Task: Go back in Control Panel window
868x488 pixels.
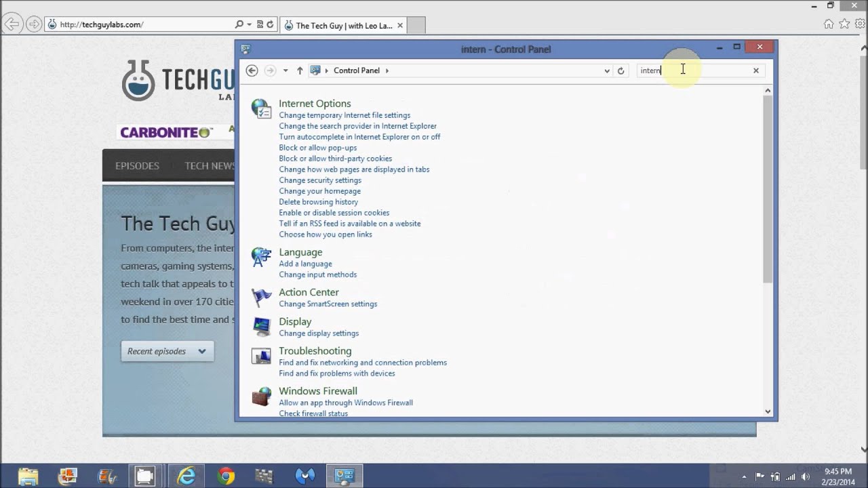Action: coord(252,70)
